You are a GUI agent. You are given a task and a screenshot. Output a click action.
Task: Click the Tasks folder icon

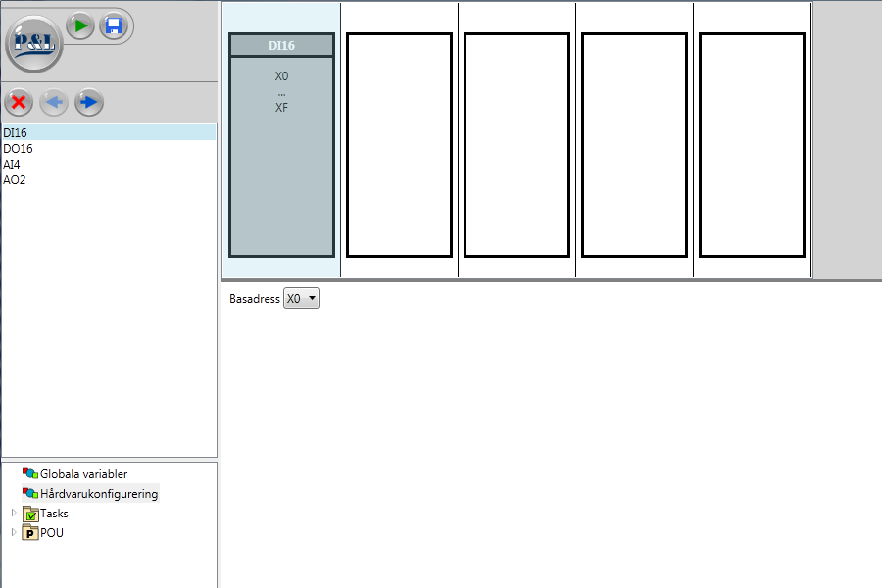tap(30, 514)
